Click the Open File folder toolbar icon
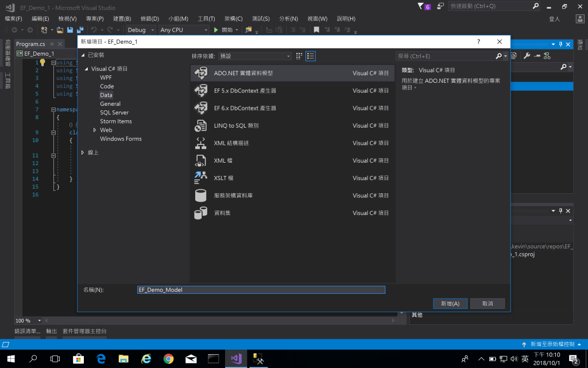588x368 pixels. pos(60,30)
